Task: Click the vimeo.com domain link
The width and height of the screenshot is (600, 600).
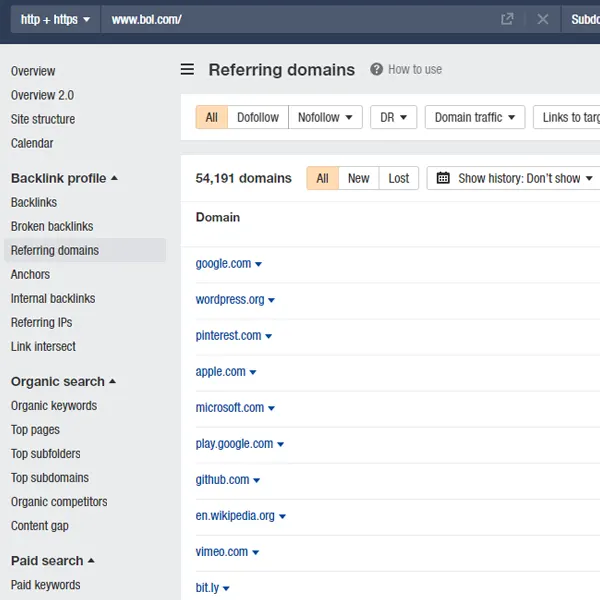Action: tap(222, 551)
